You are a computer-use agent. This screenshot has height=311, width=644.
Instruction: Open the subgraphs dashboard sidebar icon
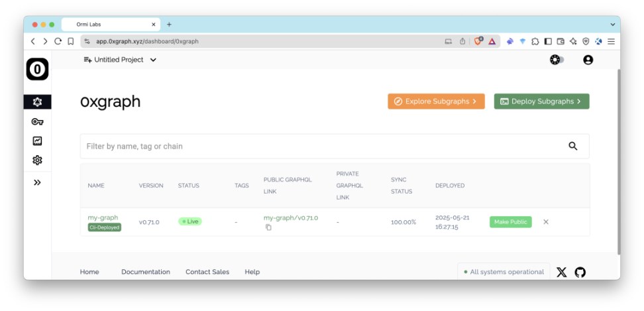(37, 102)
